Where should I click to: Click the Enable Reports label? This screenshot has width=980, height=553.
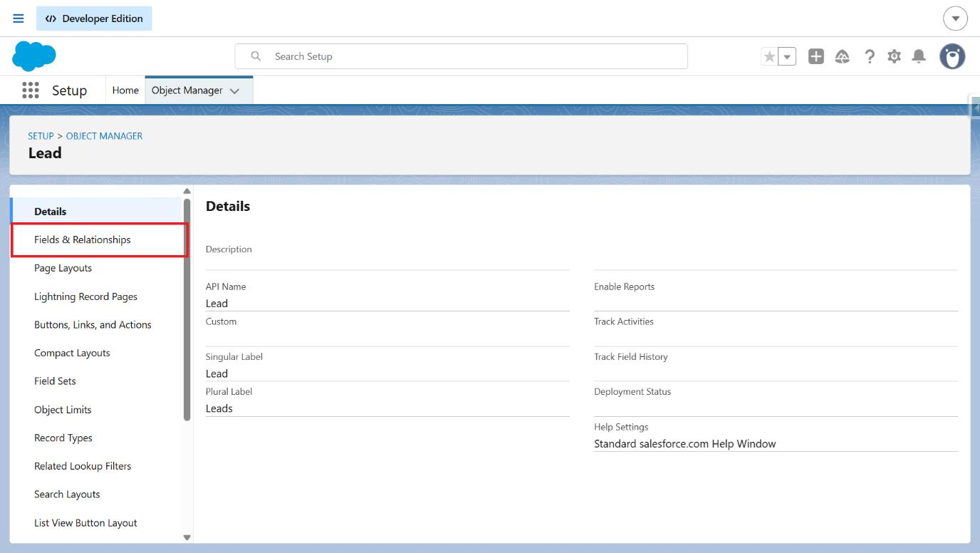624,286
